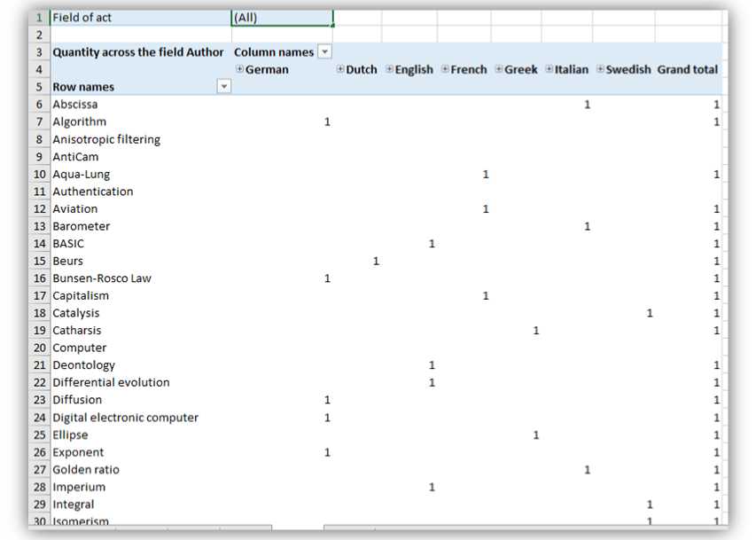Expand the Italian column group
The height and width of the screenshot is (540, 756).
pyautogui.click(x=549, y=69)
